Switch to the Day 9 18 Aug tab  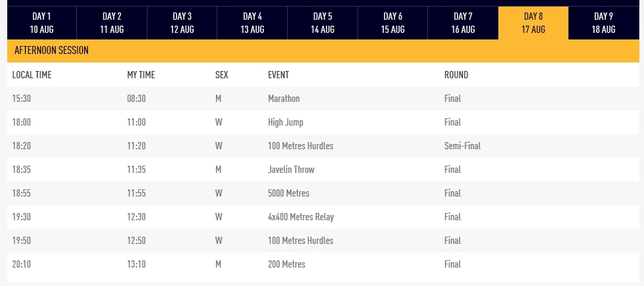[604, 23]
